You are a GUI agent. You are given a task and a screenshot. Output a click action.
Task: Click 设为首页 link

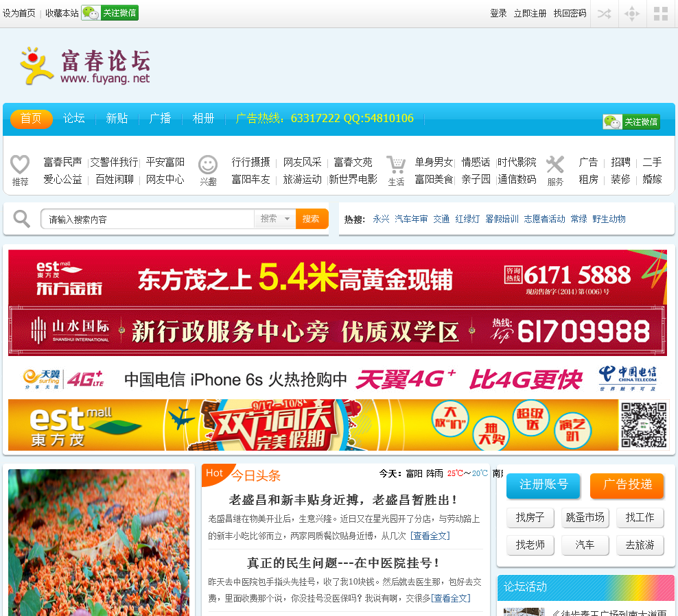pos(19,14)
